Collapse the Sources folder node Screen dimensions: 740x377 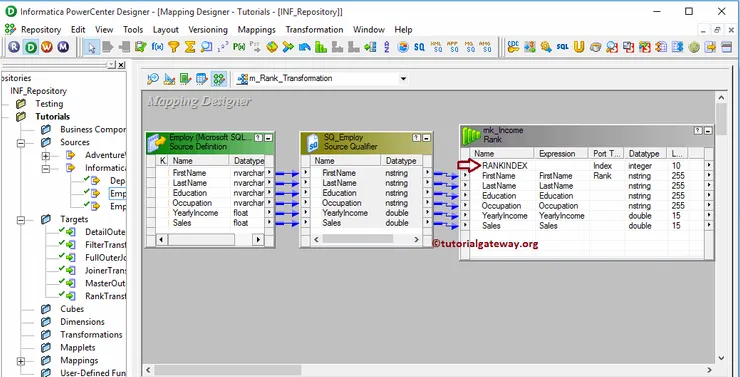21,142
